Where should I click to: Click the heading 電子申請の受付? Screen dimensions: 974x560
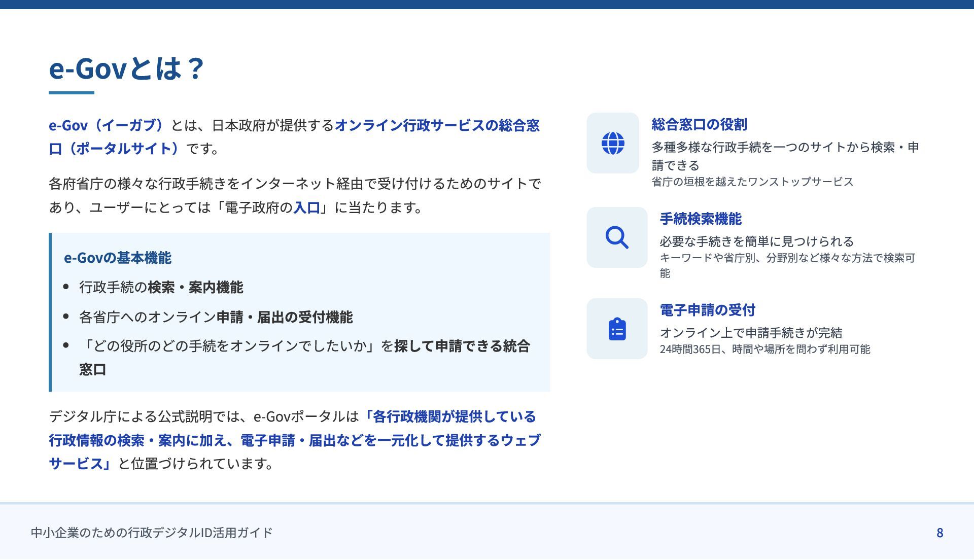(x=707, y=310)
